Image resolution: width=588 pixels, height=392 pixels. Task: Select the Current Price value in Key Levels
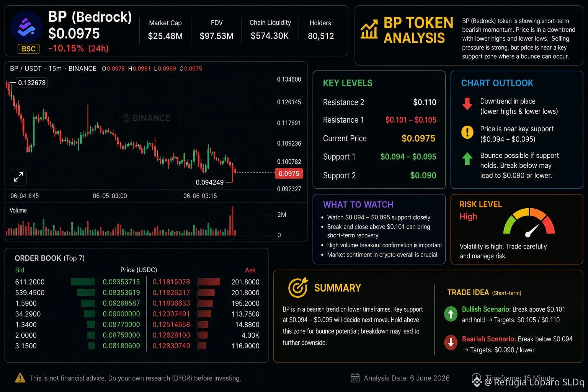click(418, 138)
